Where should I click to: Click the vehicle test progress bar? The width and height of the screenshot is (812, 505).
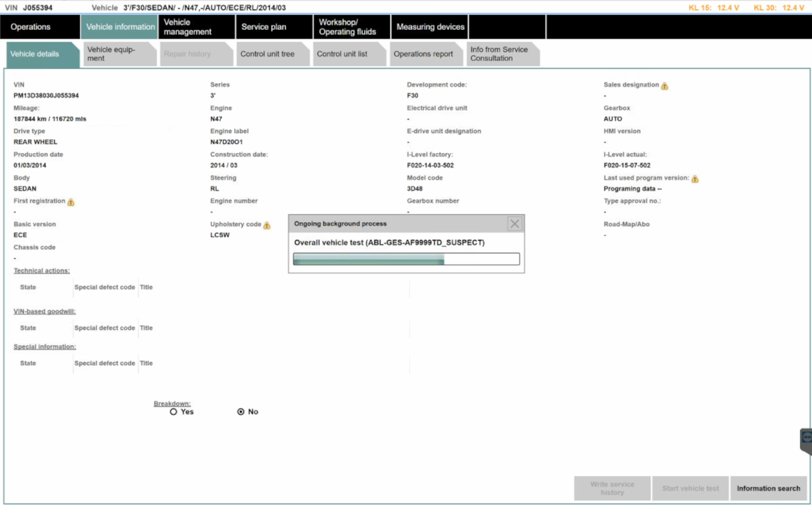406,259
